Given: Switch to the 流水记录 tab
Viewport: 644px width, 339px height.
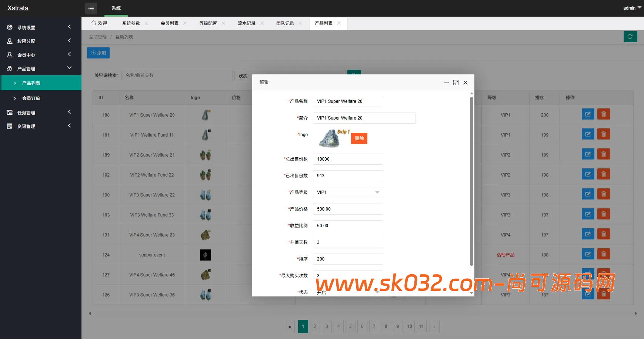Looking at the screenshot, I should click(247, 23).
